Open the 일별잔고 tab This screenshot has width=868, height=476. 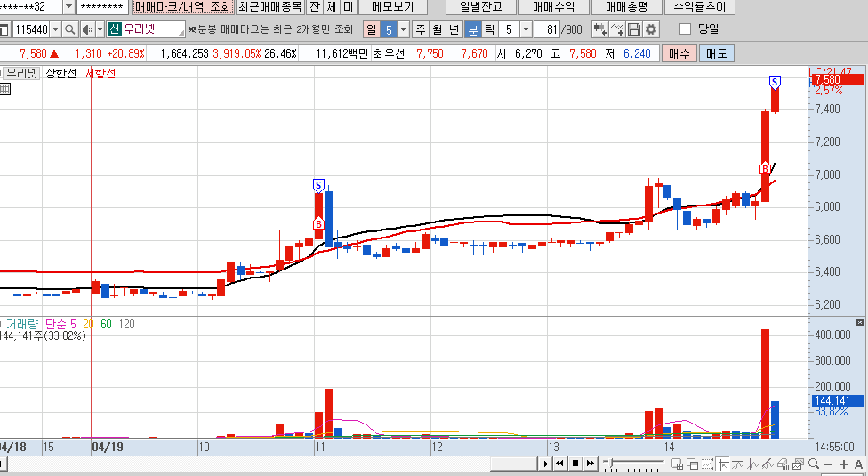480,6
